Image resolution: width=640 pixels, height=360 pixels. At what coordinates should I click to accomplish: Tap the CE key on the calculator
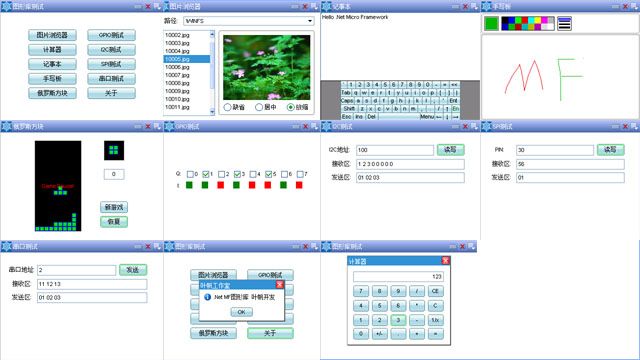coord(435,291)
